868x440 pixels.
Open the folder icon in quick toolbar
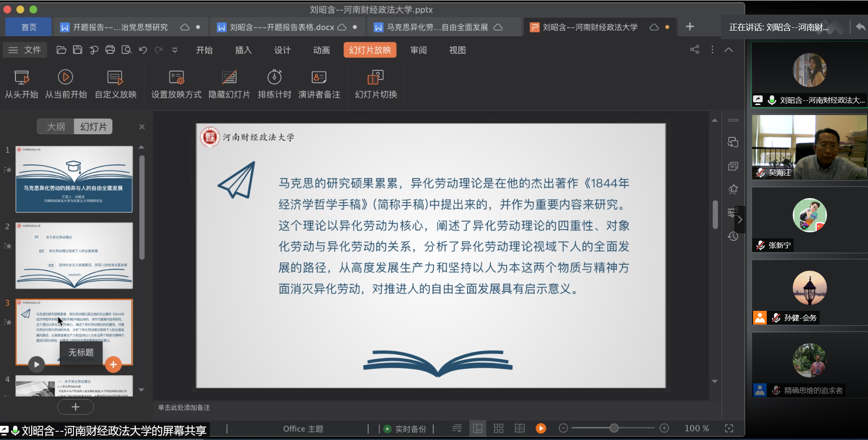(61, 50)
